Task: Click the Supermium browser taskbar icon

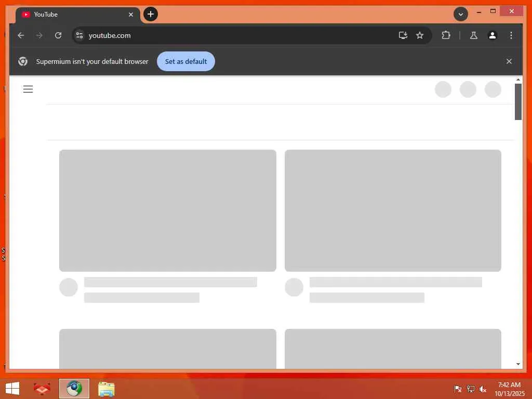Action: coord(74,389)
